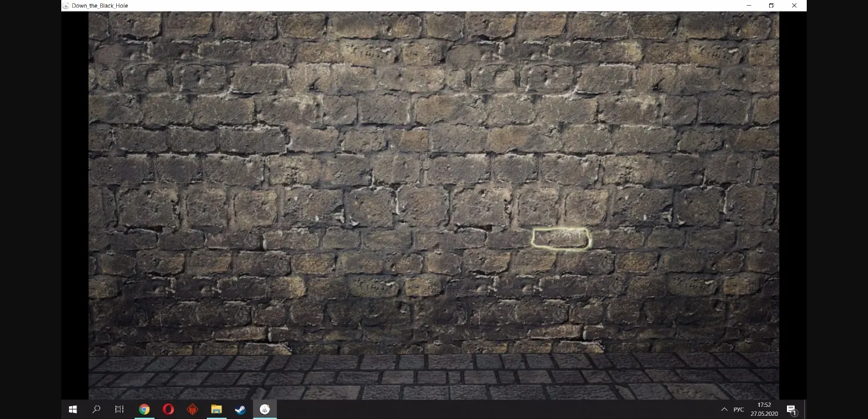Switch the РУС input language indicator
Viewport: 868px width, 419px height.
click(x=738, y=409)
